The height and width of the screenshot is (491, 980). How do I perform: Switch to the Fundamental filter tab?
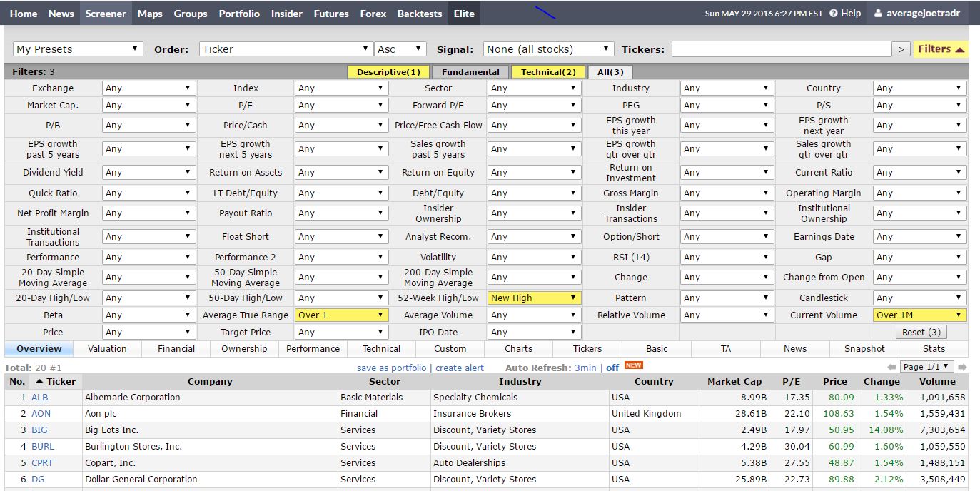click(470, 72)
